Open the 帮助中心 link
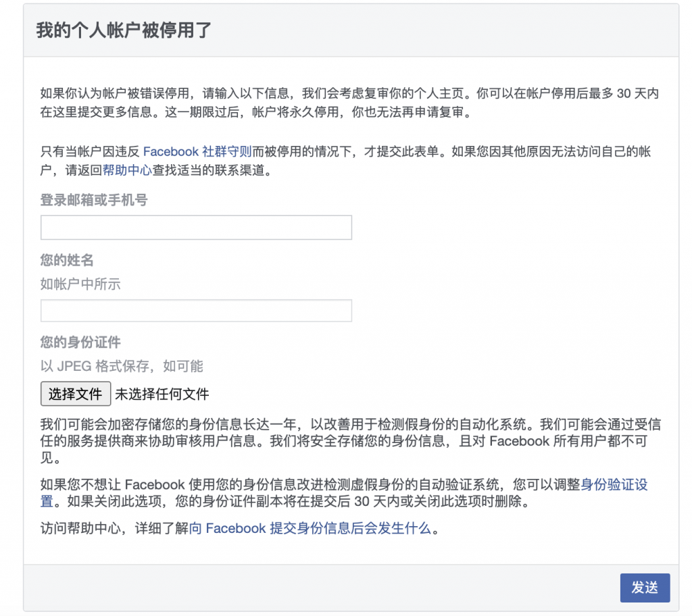The width and height of the screenshot is (692, 616). pos(127,170)
